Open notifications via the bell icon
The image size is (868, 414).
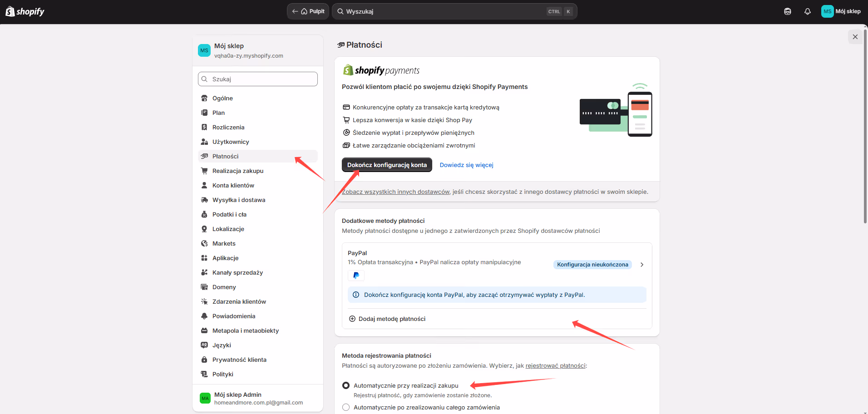(808, 11)
